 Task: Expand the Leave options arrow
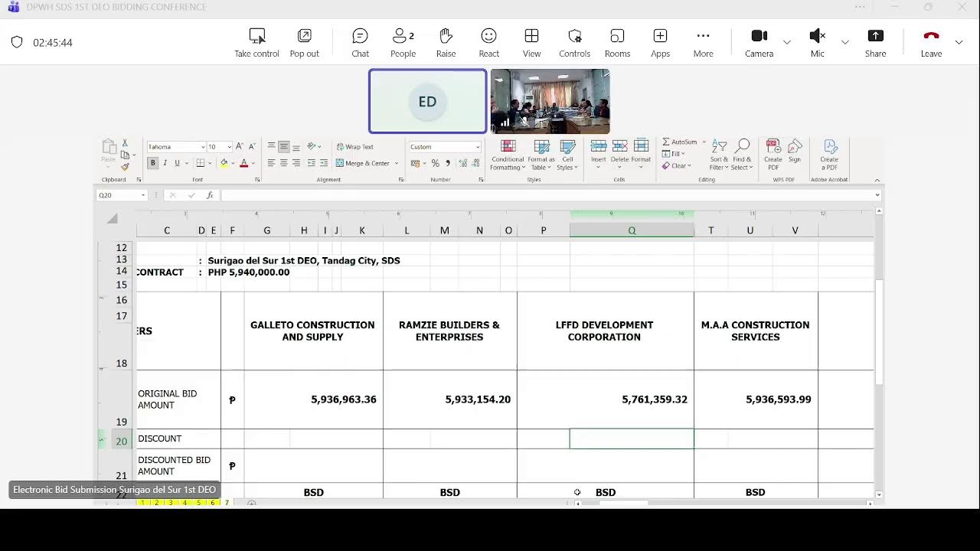pyautogui.click(x=959, y=42)
